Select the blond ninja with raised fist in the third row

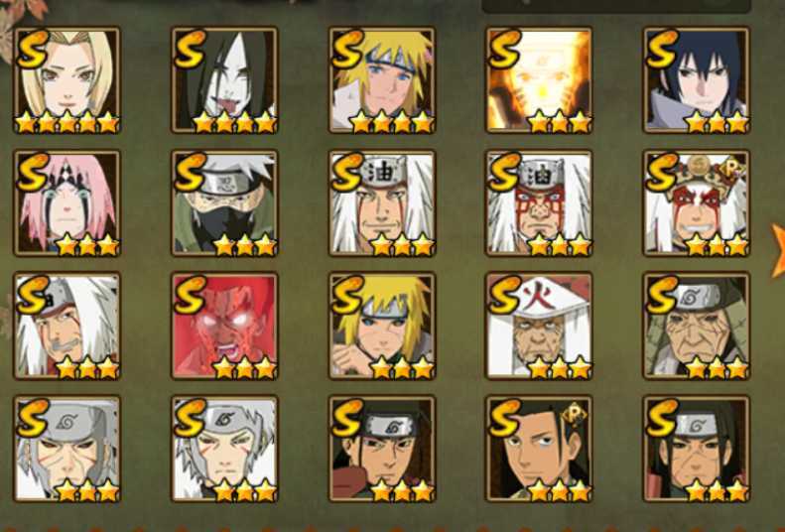(x=382, y=326)
